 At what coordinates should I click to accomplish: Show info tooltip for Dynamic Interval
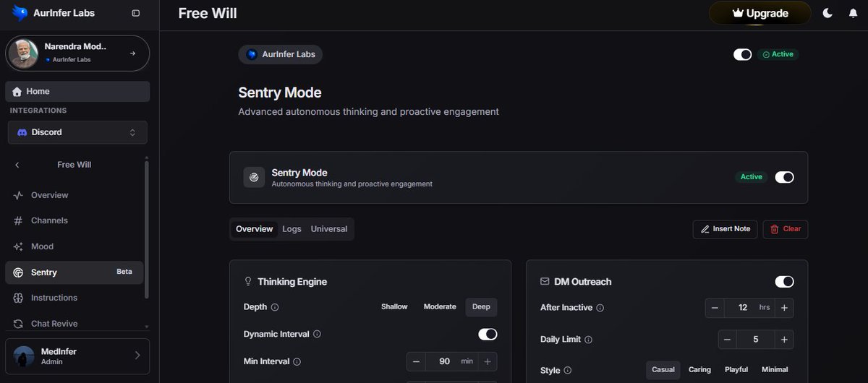(x=317, y=335)
